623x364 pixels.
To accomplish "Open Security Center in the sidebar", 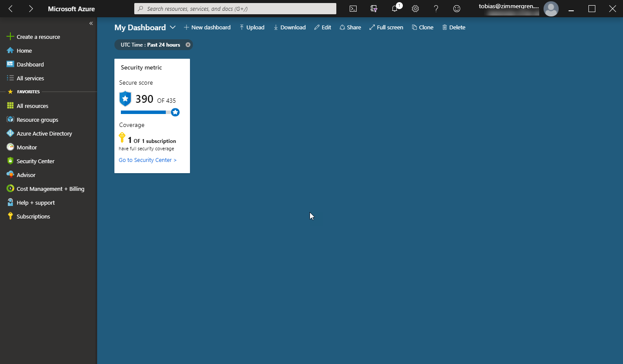I will pyautogui.click(x=35, y=161).
